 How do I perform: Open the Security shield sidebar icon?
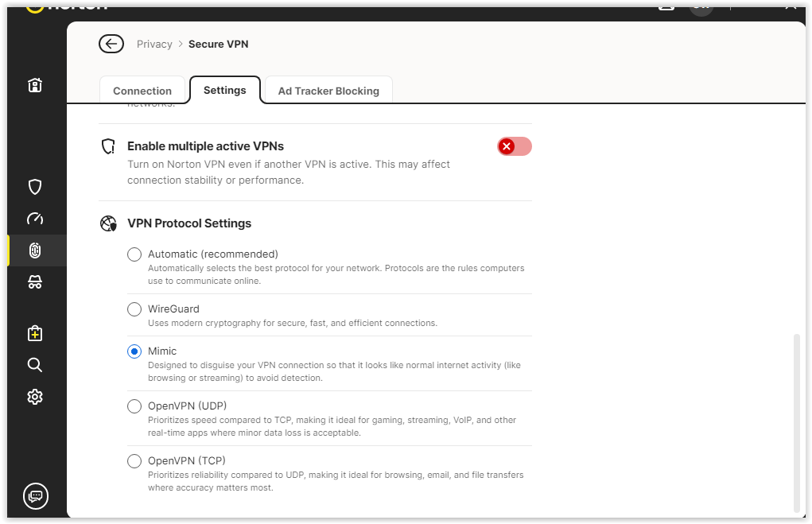pos(35,187)
